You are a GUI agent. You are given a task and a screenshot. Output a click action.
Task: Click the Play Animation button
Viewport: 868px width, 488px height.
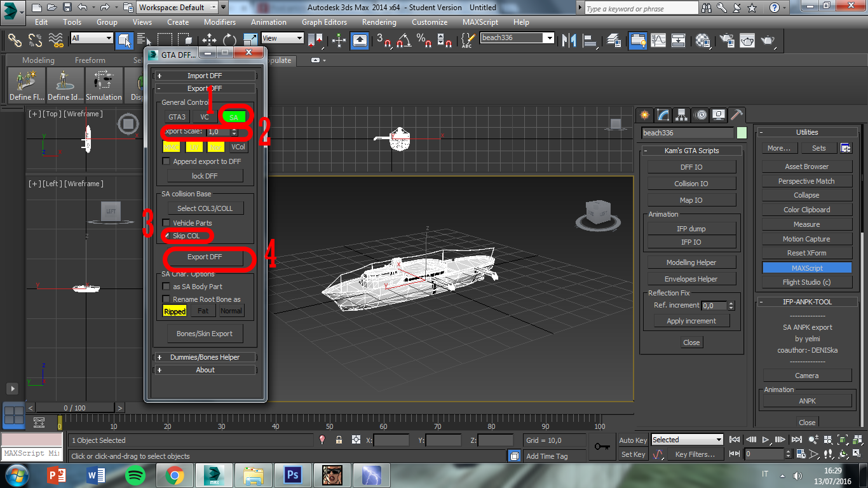click(x=767, y=439)
